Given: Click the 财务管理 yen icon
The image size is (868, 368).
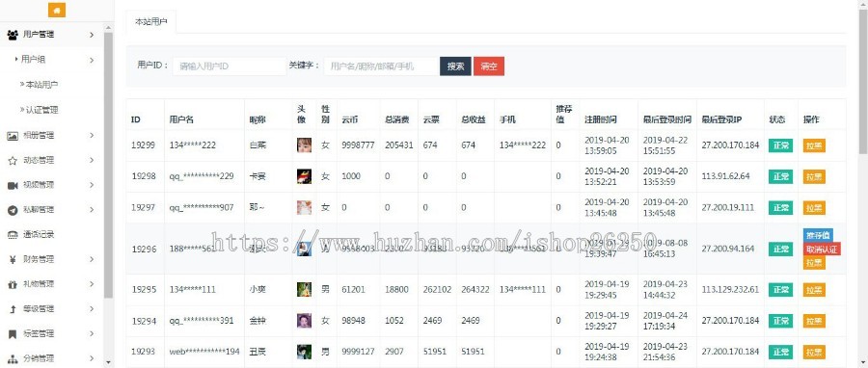Looking at the screenshot, I should click(13, 259).
